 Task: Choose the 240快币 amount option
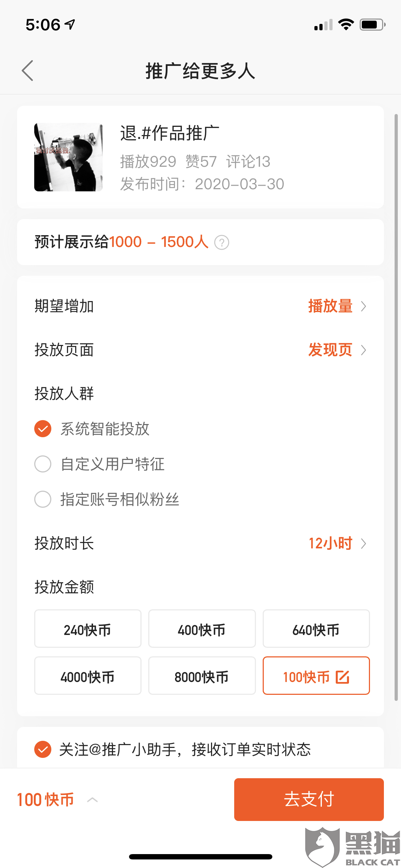88,629
